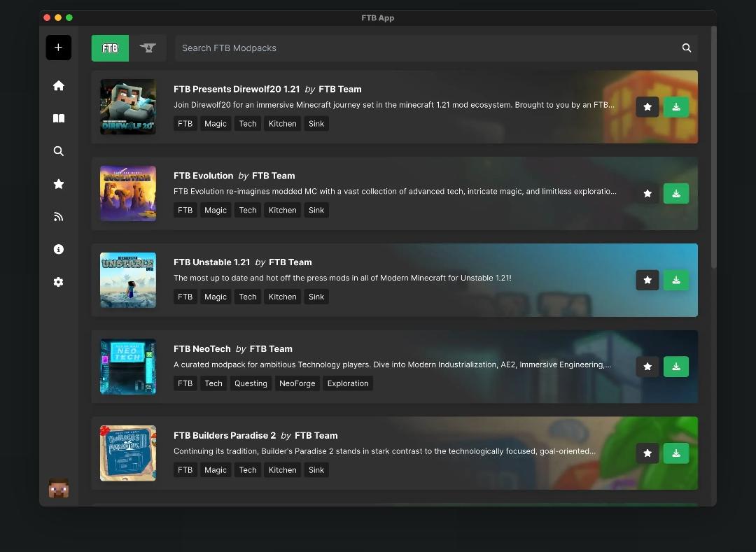The height and width of the screenshot is (552, 756).
Task: Select the Questing tag on FTB NeoTech
Action: (x=251, y=383)
